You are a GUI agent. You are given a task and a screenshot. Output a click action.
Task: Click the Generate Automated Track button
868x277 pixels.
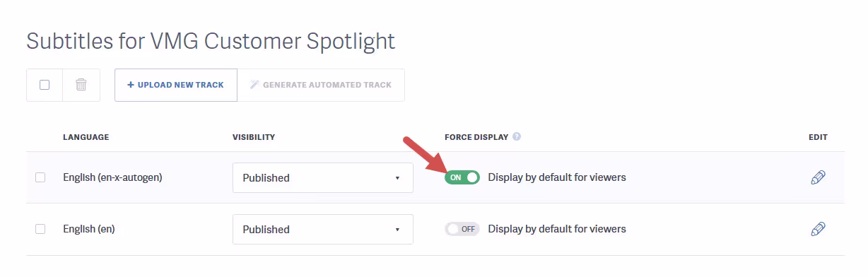pos(321,85)
